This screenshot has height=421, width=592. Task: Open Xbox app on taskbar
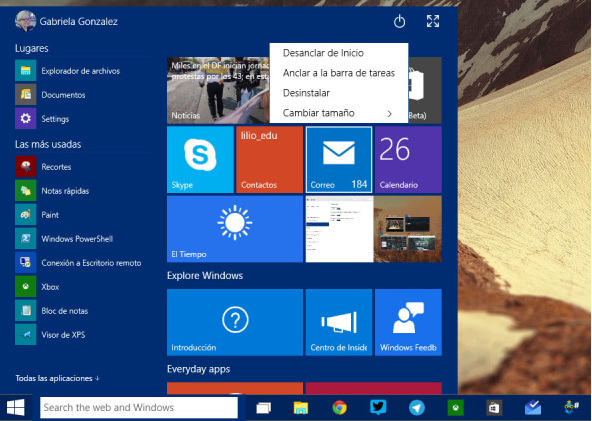(455, 408)
